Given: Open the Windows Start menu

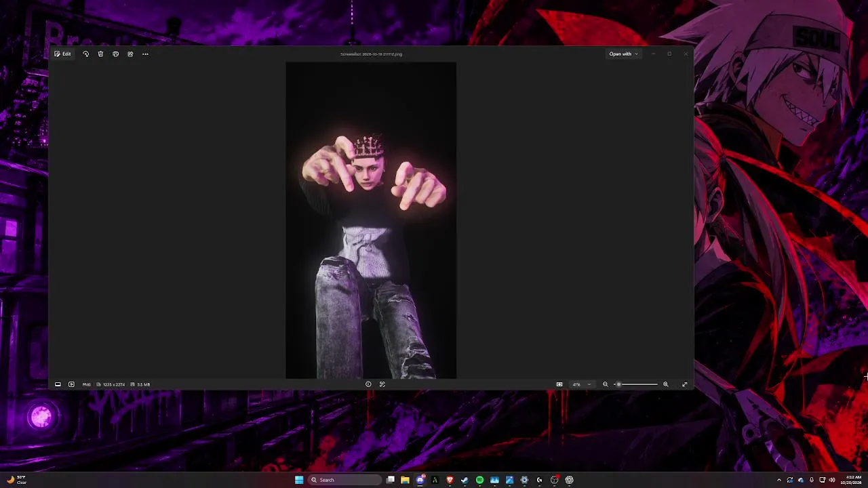Looking at the screenshot, I should [299, 480].
